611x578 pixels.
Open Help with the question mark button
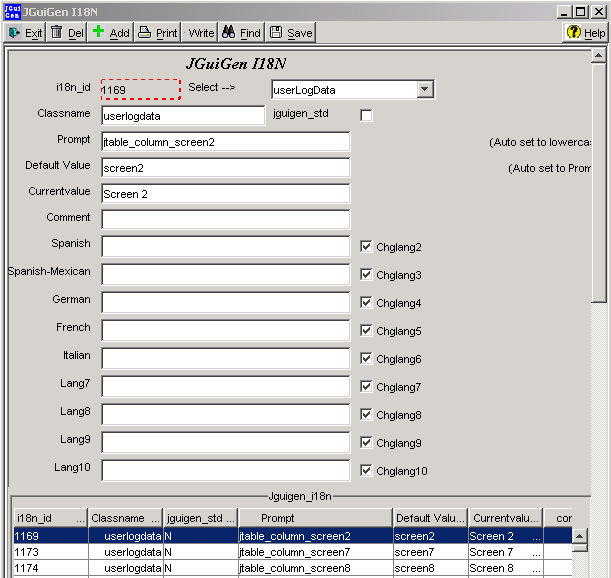tap(585, 33)
